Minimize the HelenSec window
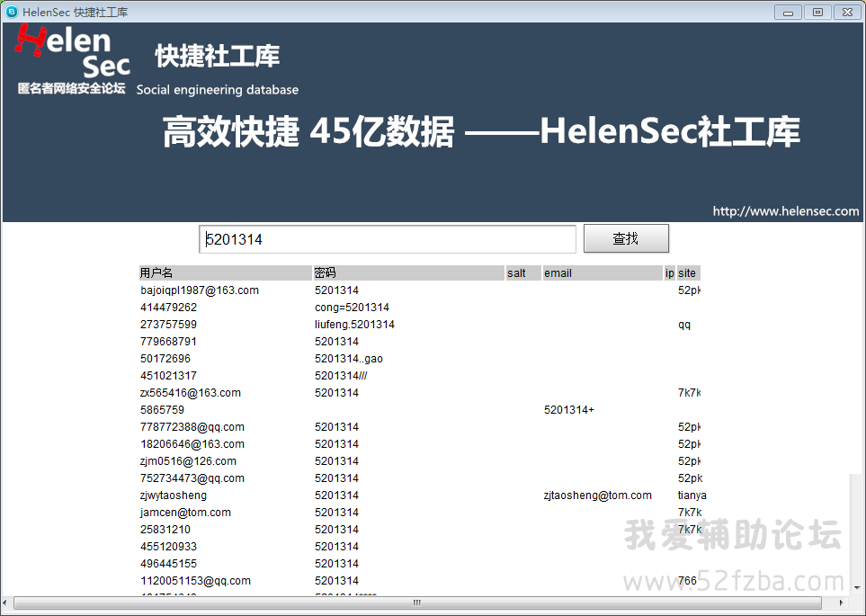Screen dimensions: 866x616 (788, 13)
